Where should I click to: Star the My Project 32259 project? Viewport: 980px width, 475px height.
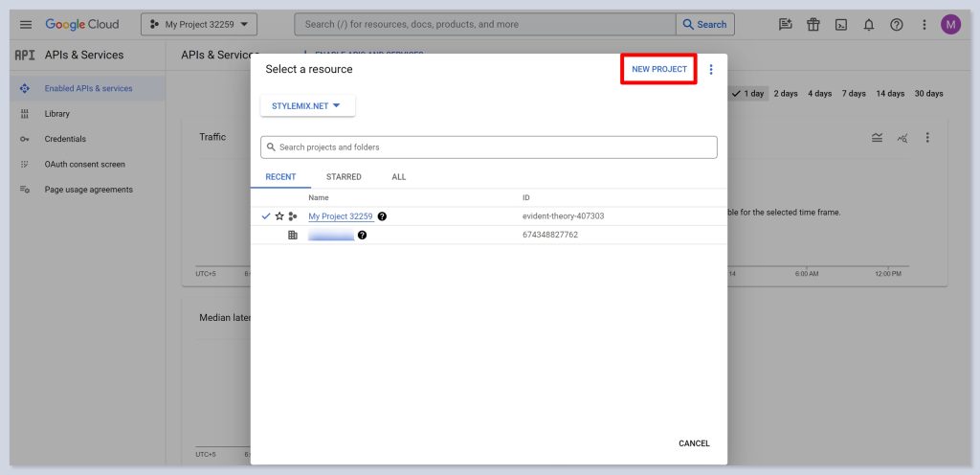[x=279, y=216]
